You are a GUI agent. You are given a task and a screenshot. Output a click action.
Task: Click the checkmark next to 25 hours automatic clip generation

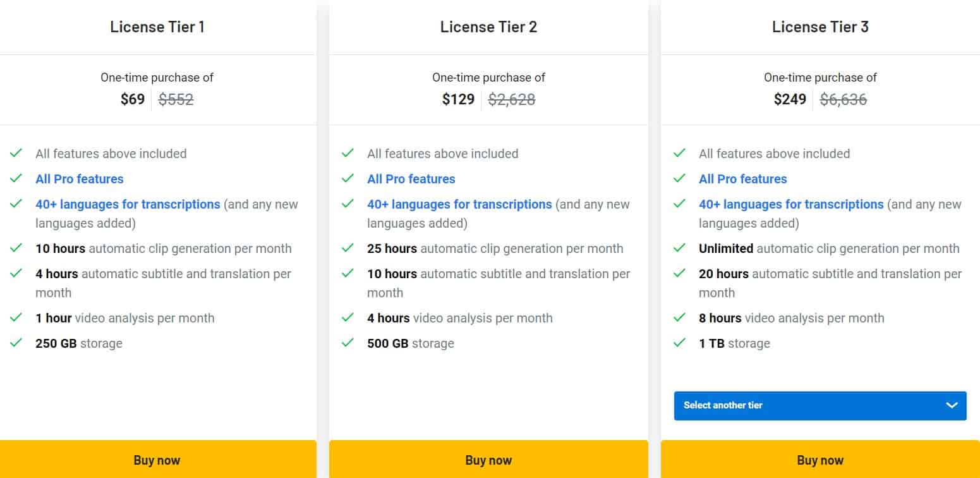pos(348,248)
